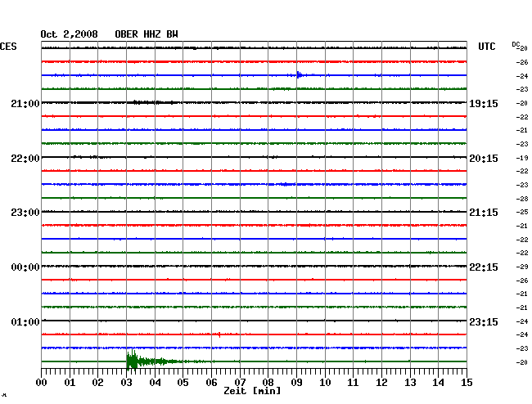Click the "UTC" column header

(x=486, y=47)
